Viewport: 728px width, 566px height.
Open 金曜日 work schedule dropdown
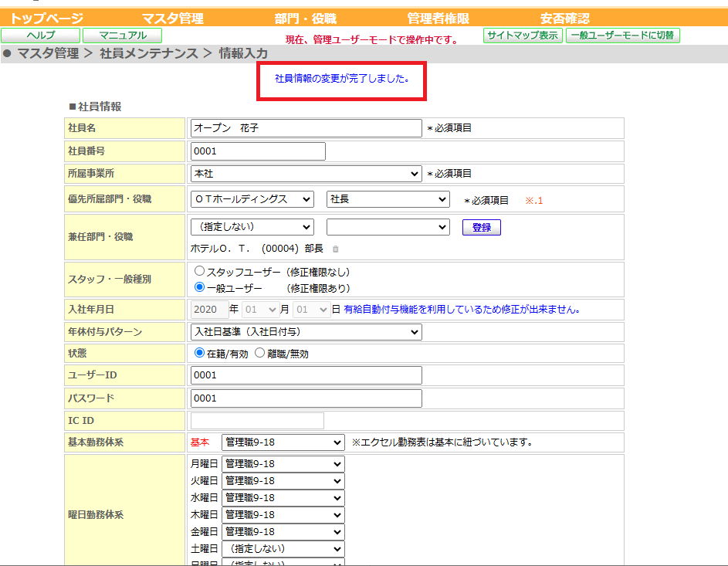click(283, 532)
